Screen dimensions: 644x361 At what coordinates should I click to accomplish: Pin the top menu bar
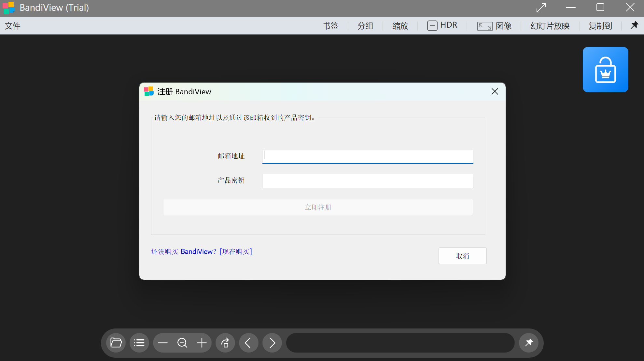click(x=634, y=25)
